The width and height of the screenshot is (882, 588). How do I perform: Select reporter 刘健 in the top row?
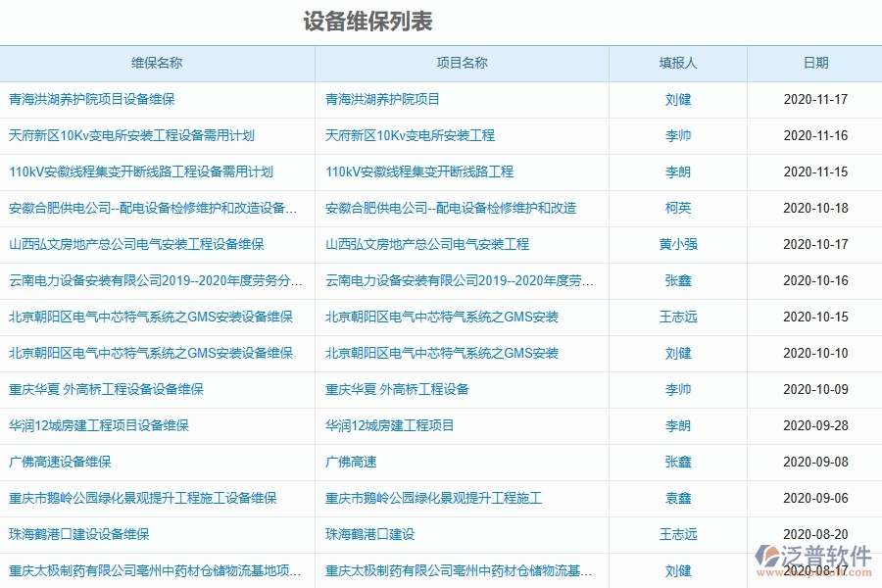[680, 98]
